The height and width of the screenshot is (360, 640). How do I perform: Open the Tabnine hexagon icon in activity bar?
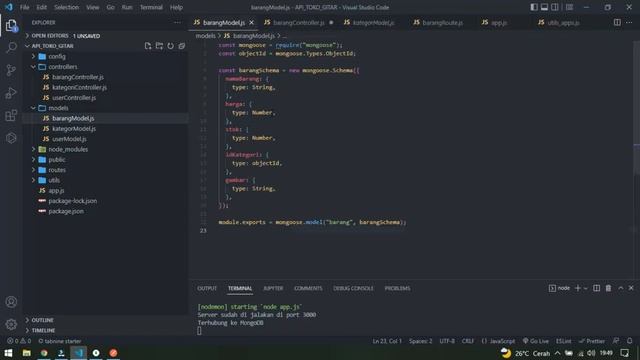coord(11,138)
